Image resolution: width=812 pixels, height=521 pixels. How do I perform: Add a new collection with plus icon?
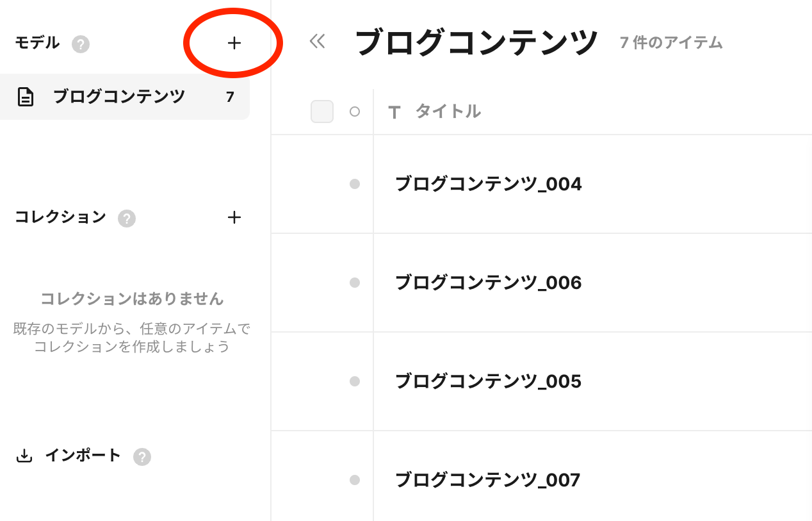tap(234, 217)
